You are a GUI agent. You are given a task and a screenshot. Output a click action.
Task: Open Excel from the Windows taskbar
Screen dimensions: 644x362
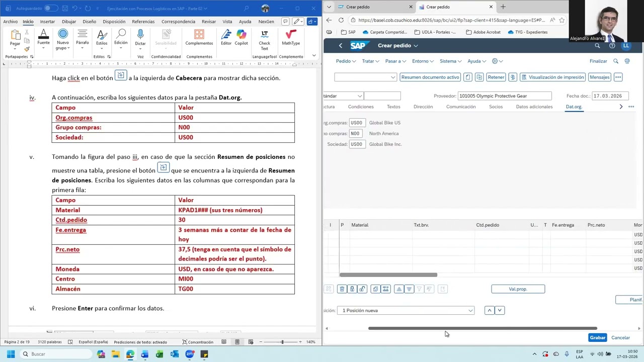(159, 354)
